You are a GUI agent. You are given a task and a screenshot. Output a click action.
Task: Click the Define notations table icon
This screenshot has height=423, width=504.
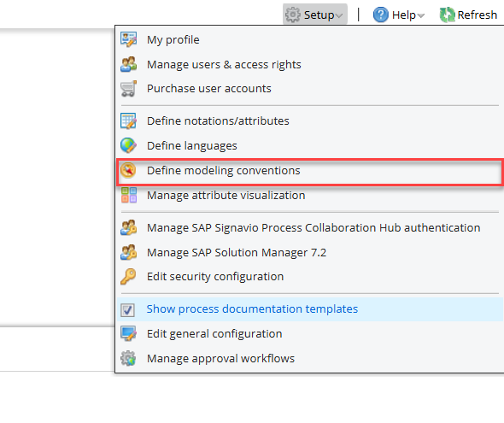(x=129, y=121)
